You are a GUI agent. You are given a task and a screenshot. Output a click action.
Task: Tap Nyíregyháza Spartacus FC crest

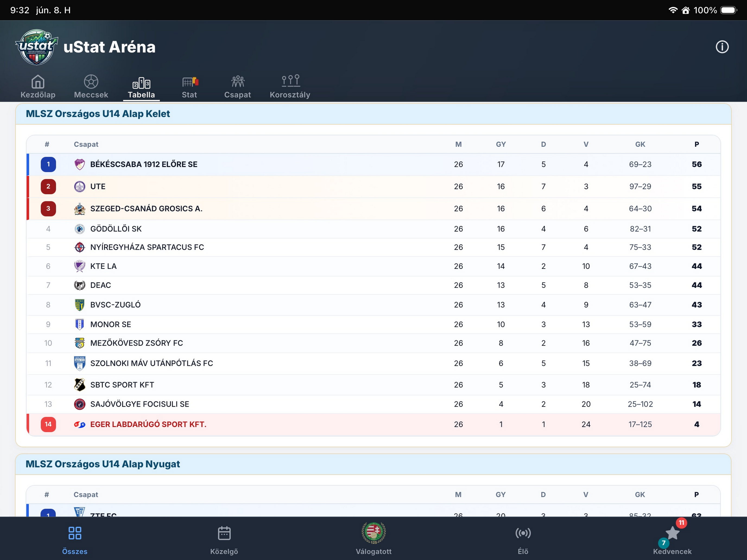(x=80, y=247)
